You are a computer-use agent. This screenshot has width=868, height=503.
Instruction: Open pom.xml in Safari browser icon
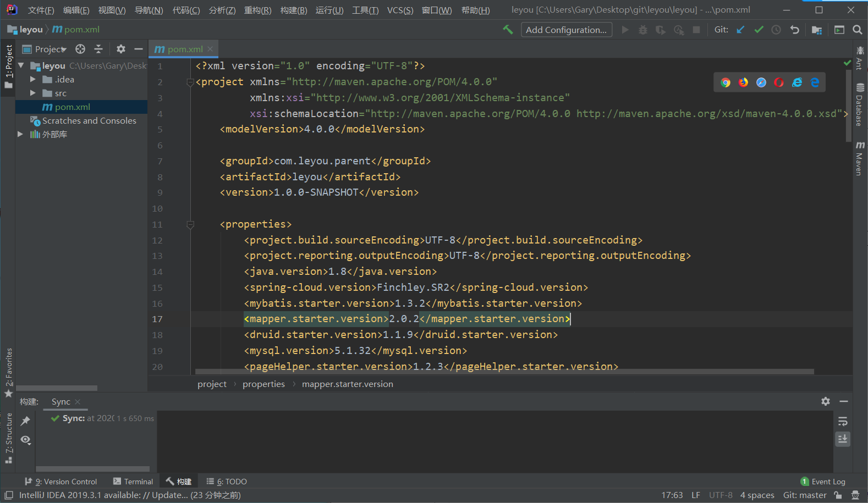[x=761, y=82]
